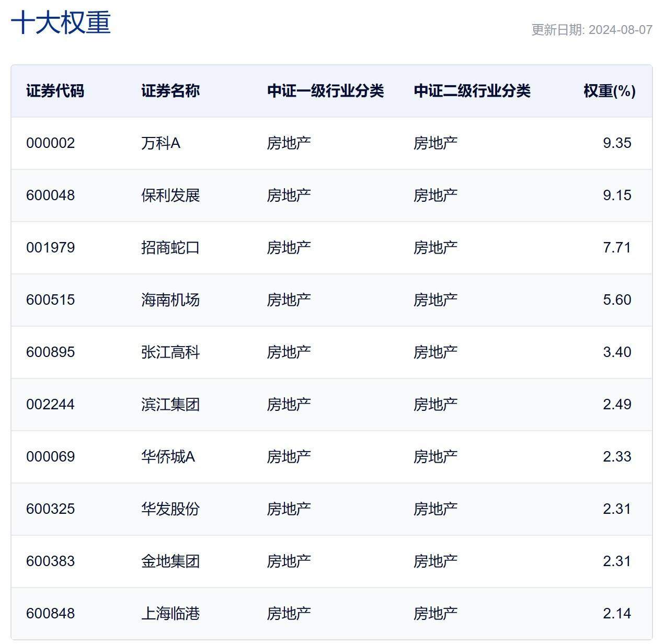Click 华发股份 row second-level industry 房地产
Image resolution: width=665 pixels, height=644 pixels.
pyautogui.click(x=435, y=509)
